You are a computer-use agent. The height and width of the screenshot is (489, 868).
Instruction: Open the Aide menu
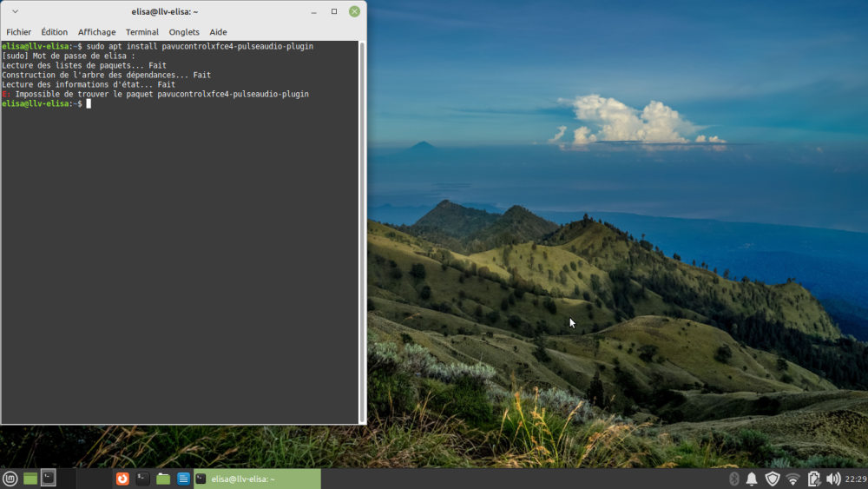(218, 32)
